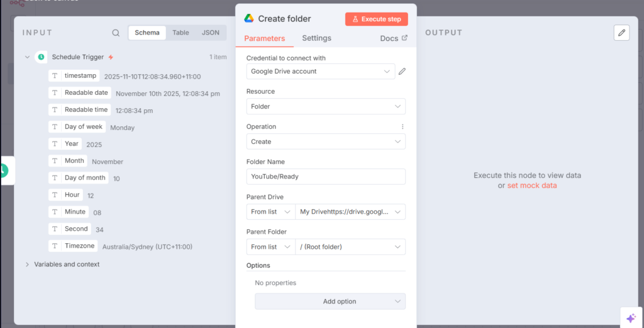The image size is (644, 328).
Task: Open the Settings tab
Action: (x=317, y=38)
